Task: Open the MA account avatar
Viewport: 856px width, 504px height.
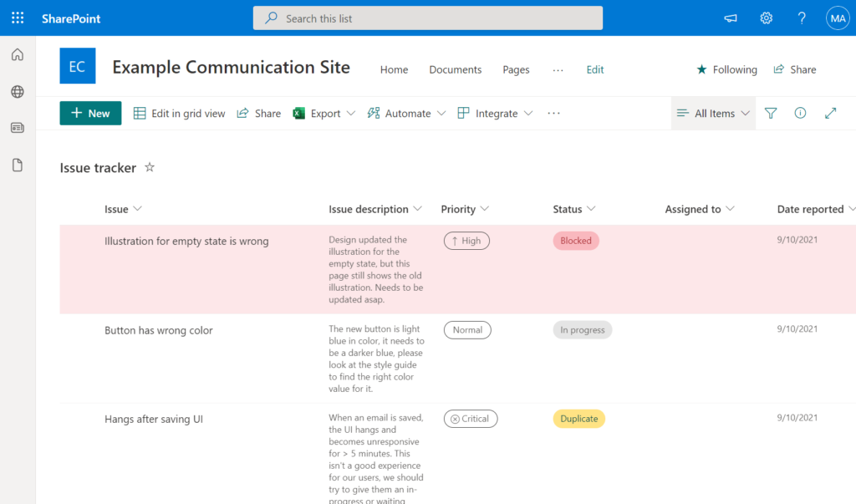Action: (838, 18)
